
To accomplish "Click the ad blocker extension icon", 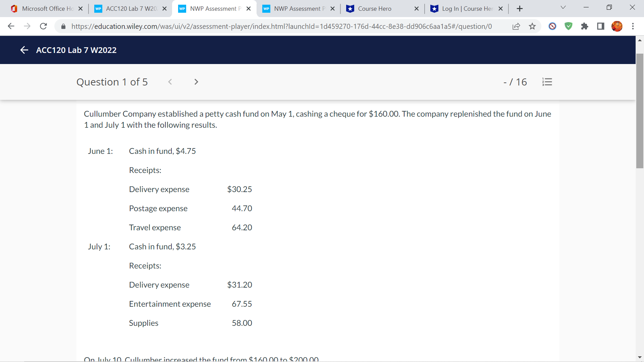I will 552,26.
